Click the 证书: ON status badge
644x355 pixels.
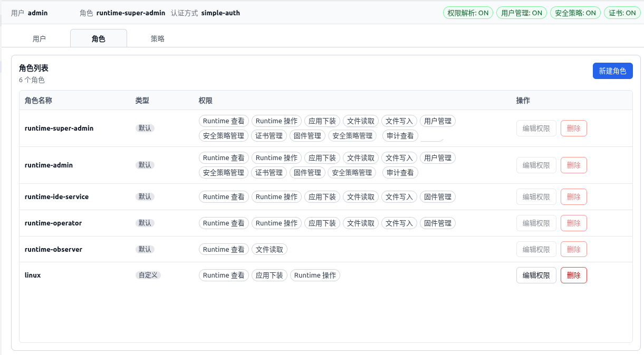[622, 13]
